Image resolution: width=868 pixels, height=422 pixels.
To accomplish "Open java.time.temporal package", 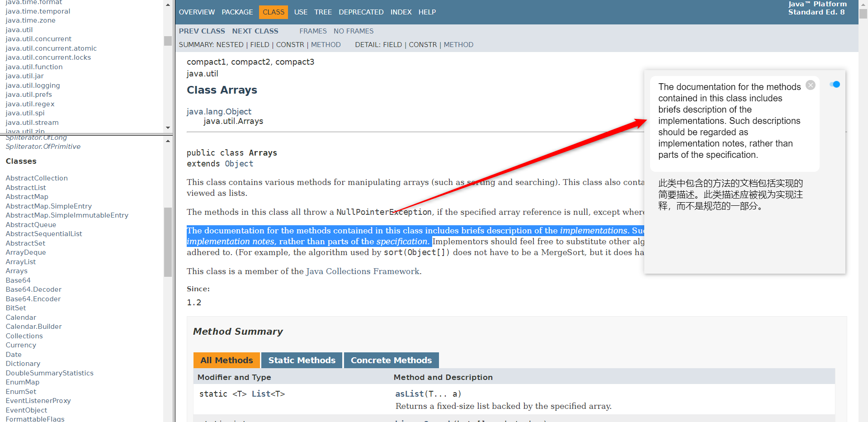I will pos(38,11).
